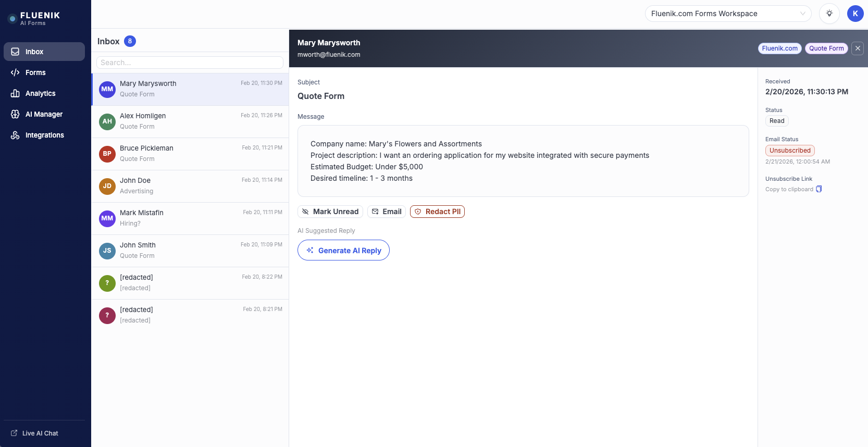Generate an AI reply
This screenshot has height=447, width=868.
click(x=343, y=250)
